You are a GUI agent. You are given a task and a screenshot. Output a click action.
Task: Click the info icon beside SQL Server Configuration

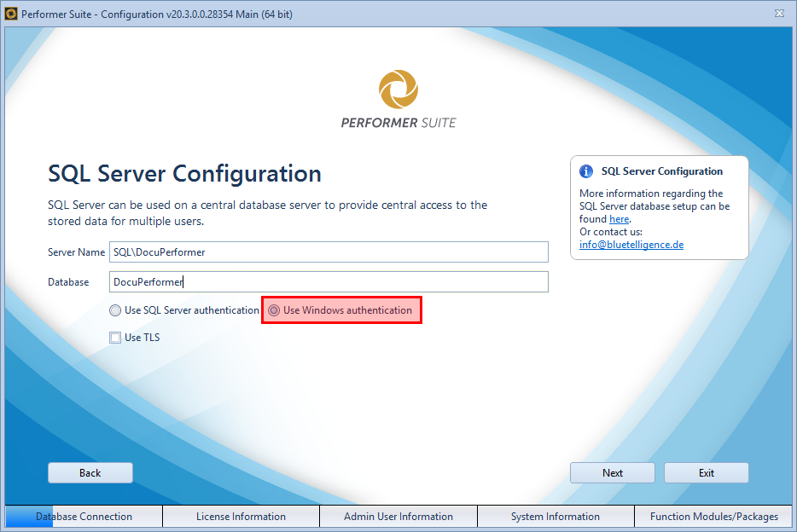pyautogui.click(x=586, y=171)
